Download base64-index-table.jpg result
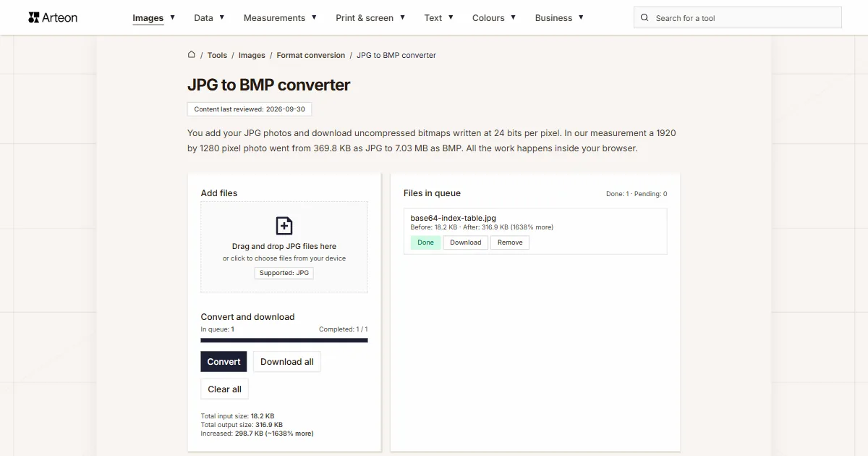Viewport: 868px width, 456px height. pos(465,242)
